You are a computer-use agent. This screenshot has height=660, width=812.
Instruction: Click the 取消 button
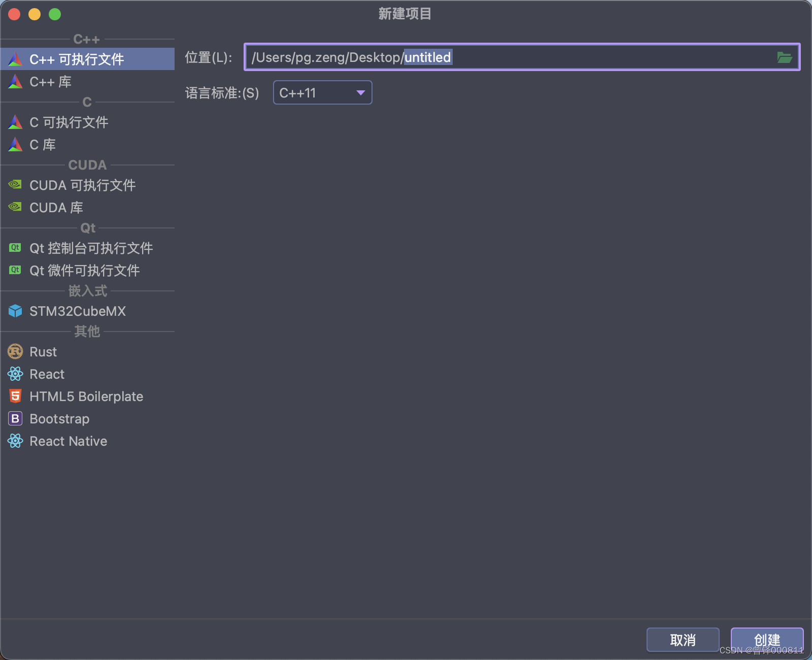tap(683, 640)
